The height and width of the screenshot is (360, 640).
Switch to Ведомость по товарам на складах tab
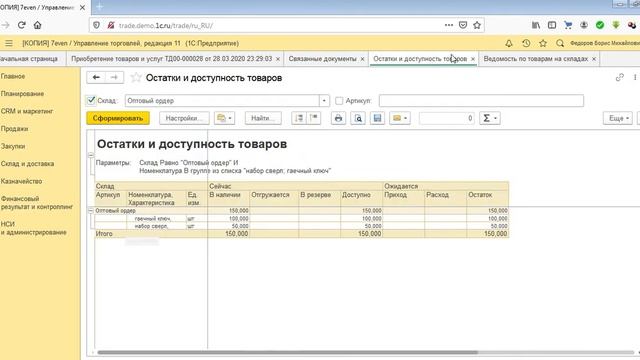[x=536, y=59]
